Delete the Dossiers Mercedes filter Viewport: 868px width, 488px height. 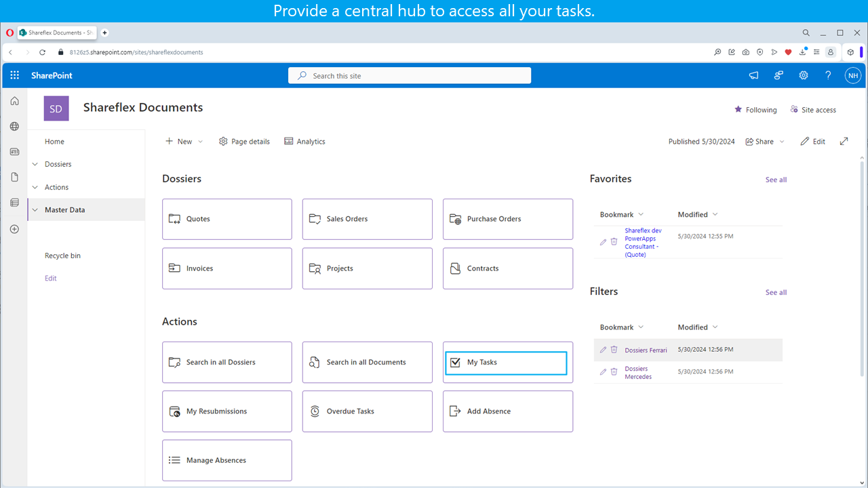click(x=614, y=372)
